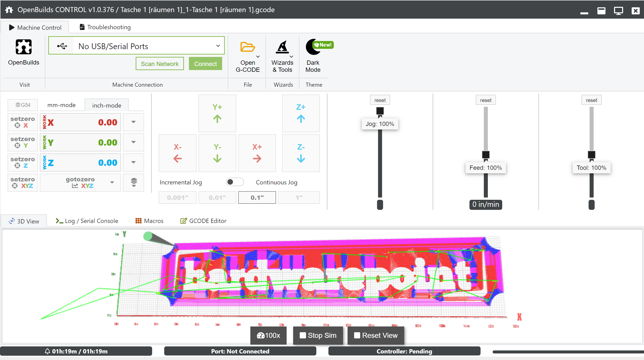Click setzero Z crosshair button
644x360 pixels.
(22, 162)
